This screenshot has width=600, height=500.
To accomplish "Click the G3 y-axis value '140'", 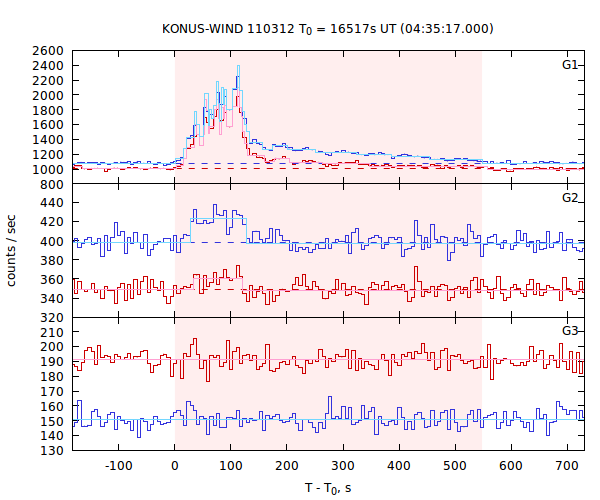I will tap(52, 435).
